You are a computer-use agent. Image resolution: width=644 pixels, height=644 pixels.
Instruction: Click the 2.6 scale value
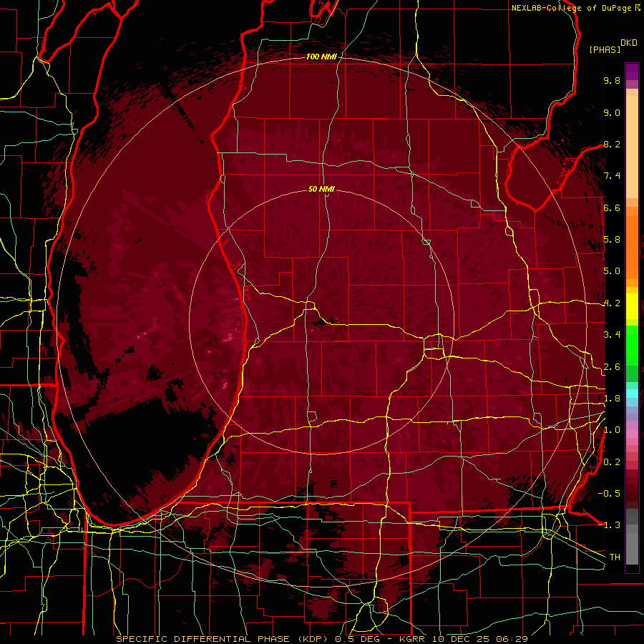[x=612, y=367]
